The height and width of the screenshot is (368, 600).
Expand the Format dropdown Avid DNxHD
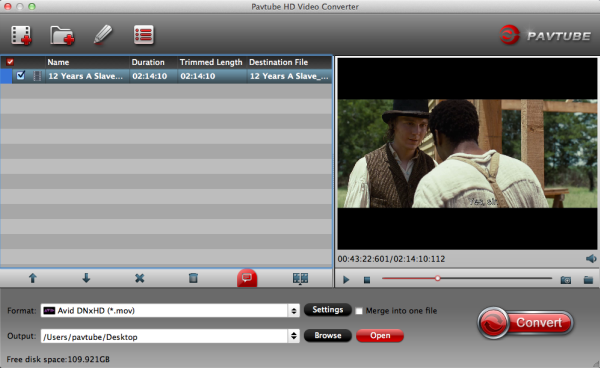[293, 311]
